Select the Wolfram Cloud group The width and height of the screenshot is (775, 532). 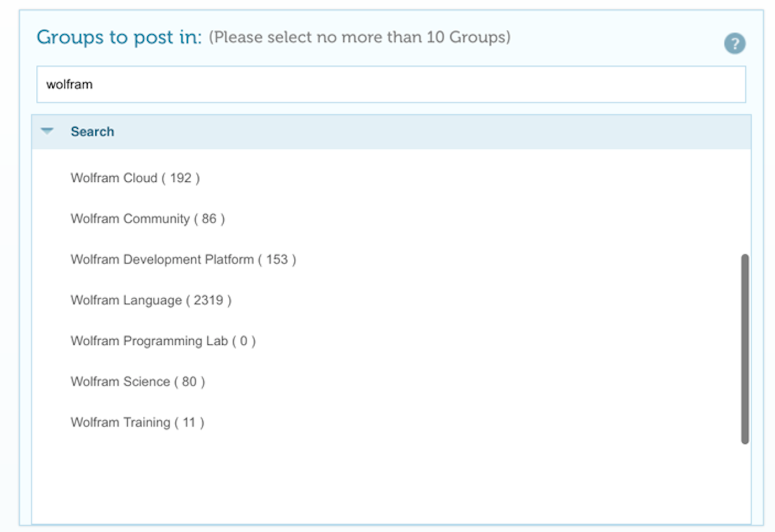point(135,178)
